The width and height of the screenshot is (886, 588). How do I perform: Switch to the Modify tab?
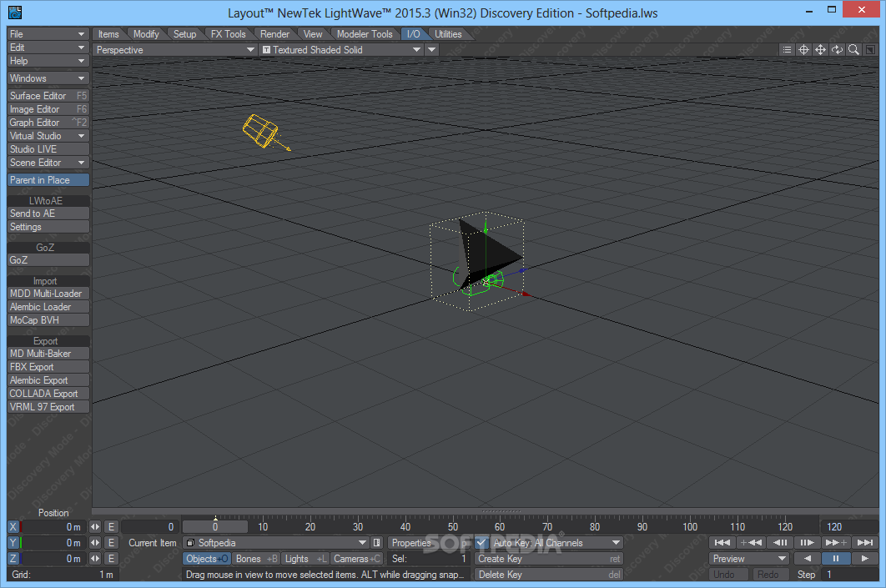146,34
